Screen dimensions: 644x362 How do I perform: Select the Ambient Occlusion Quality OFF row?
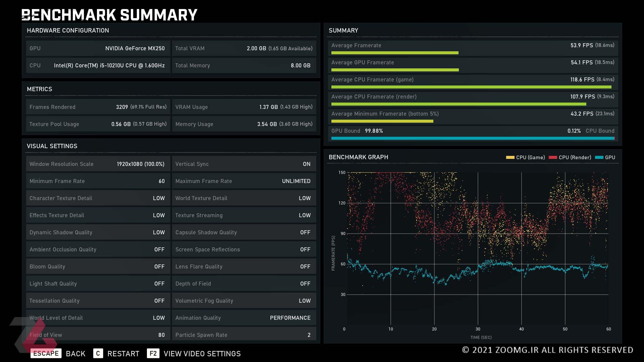pyautogui.click(x=98, y=249)
